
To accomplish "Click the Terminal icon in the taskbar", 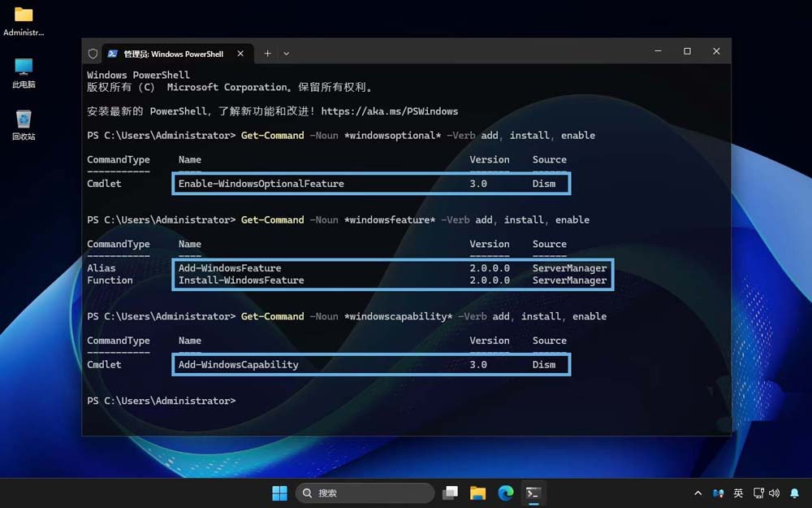I will click(533, 493).
